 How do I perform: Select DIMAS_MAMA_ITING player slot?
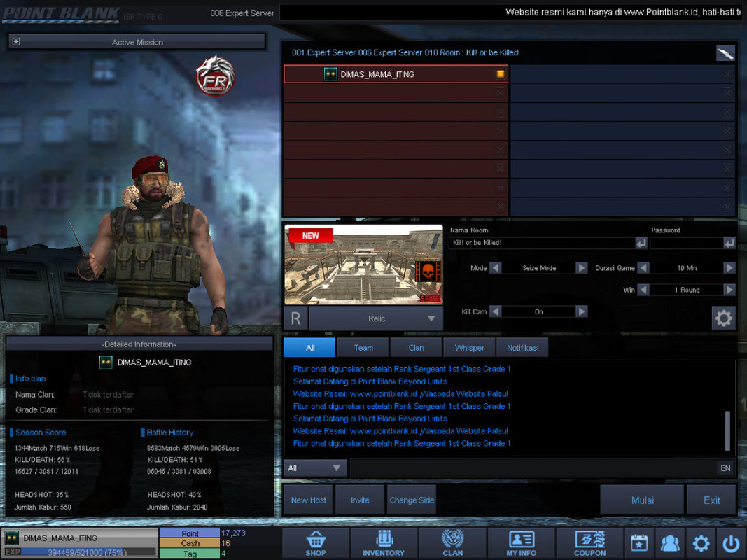click(396, 73)
